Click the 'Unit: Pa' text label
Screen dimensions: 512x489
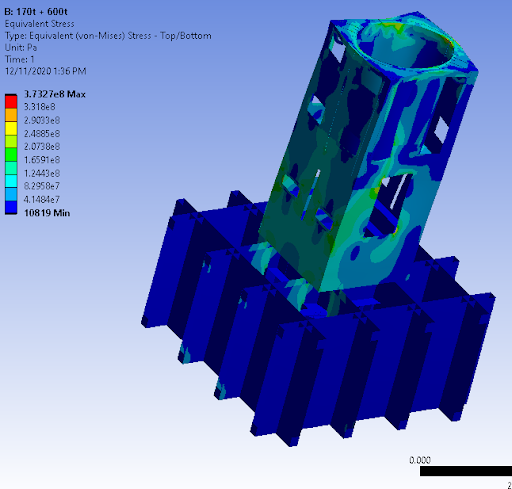(x=21, y=47)
